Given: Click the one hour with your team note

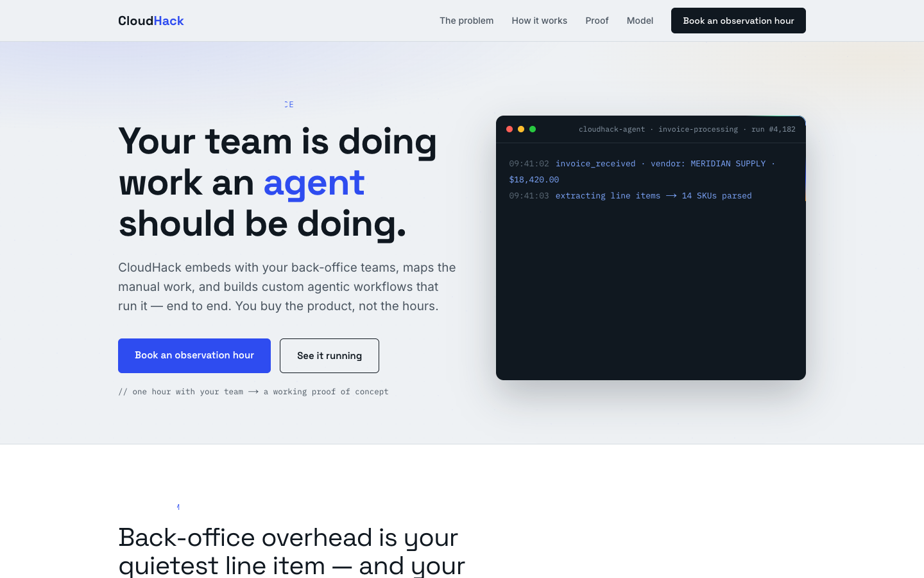Looking at the screenshot, I should pos(253,392).
